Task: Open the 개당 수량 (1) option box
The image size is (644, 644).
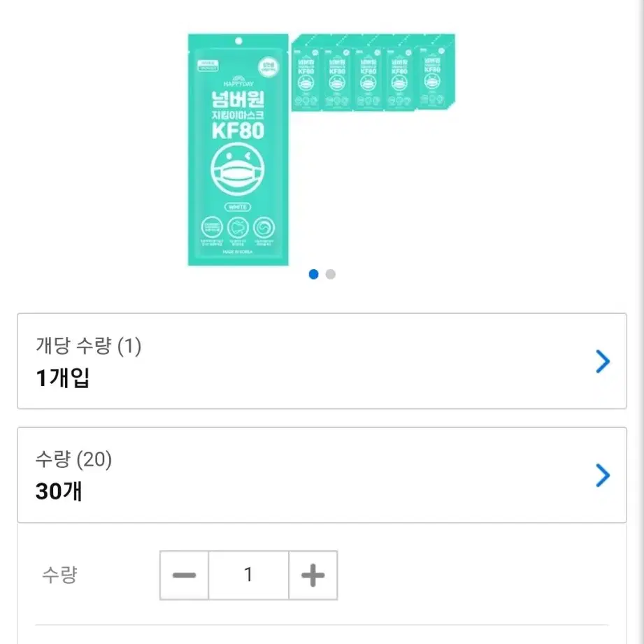Action: pyautogui.click(x=322, y=361)
